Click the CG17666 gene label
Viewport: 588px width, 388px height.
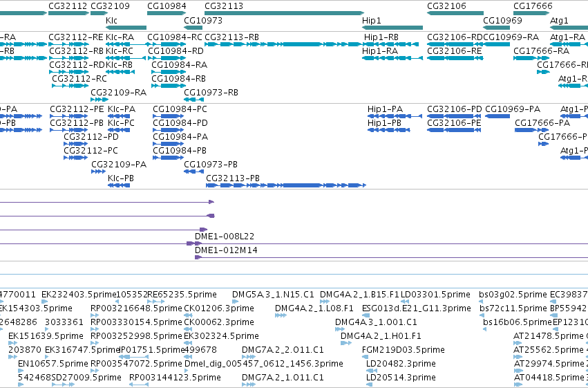click(533, 6)
